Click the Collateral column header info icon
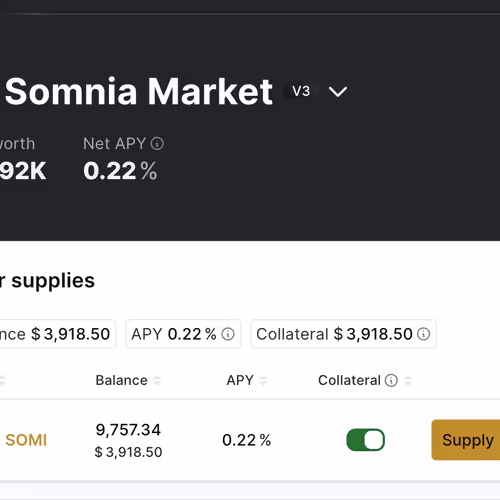Screen dimensions: 500x500 (391, 380)
